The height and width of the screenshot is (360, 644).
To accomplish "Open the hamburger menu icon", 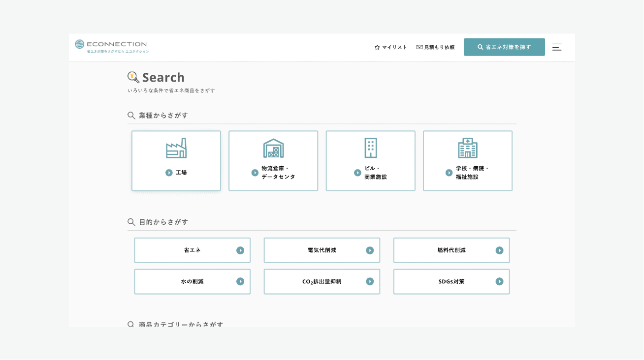I will (557, 47).
